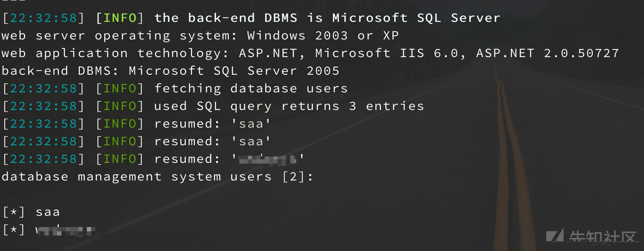The image size is (644, 251).
Task: Click the timestamp on fetching users line
Action: point(43,88)
